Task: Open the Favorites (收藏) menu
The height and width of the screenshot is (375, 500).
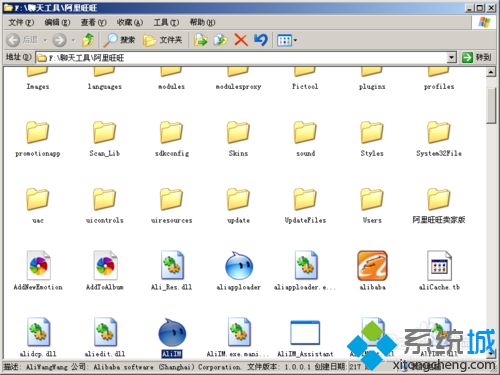Action: point(130,22)
